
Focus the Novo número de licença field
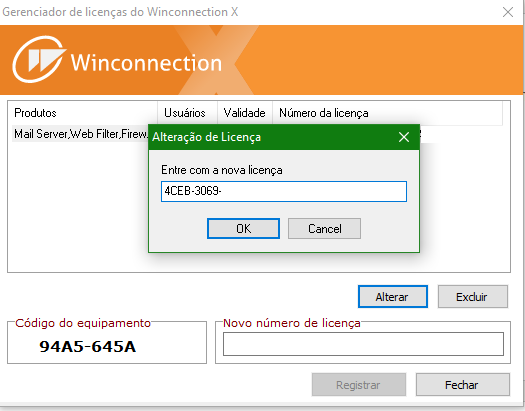pyautogui.click(x=363, y=344)
